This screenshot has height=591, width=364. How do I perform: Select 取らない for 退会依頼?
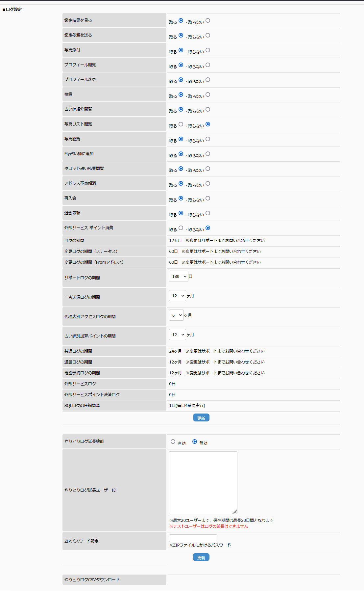[208, 213]
